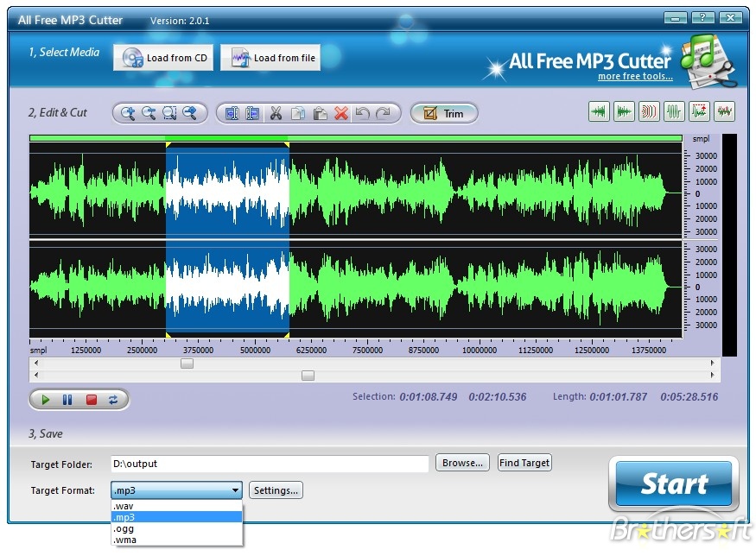The width and height of the screenshot is (756, 556).
Task: Zoom to selection with the magnifier icon
Action: [x=169, y=113]
